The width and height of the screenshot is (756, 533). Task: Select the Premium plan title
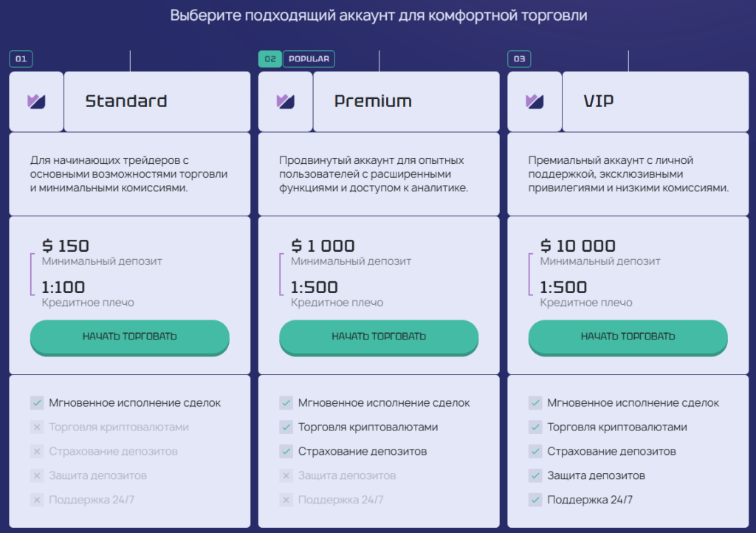(373, 102)
